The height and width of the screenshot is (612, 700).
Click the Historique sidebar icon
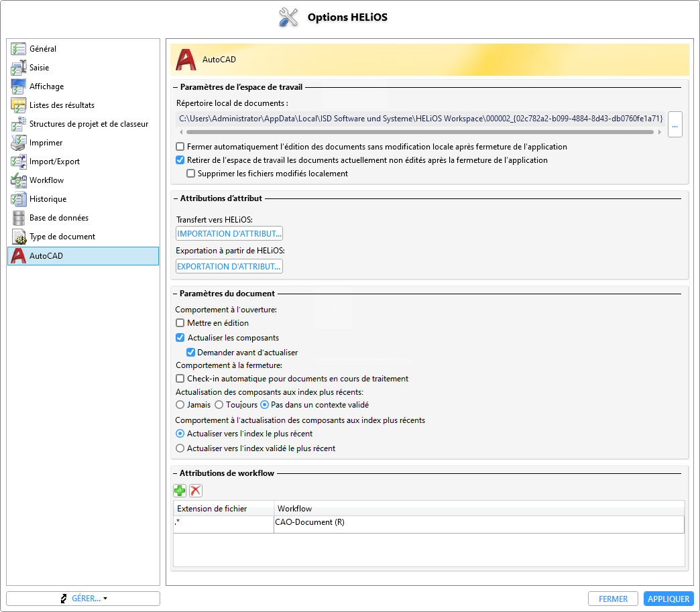pos(18,198)
